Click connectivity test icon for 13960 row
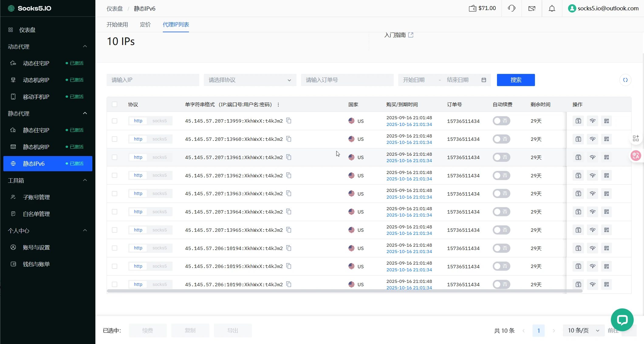Screen dimensions: 644x344 point(592,139)
